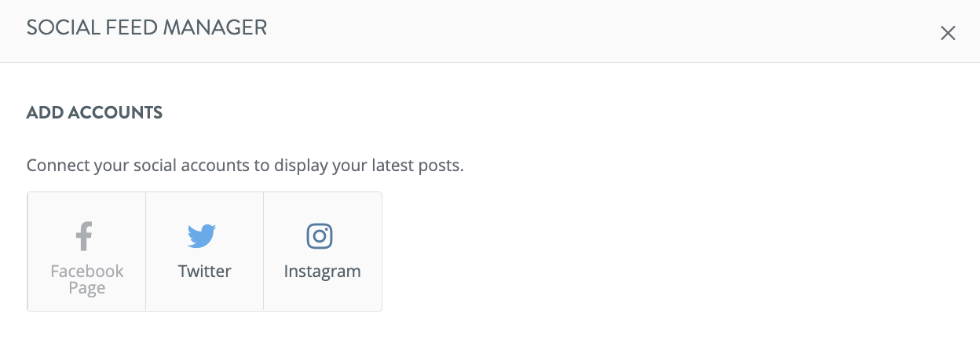Select the Twitter text label
The width and height of the screenshot is (980, 339).
pyautogui.click(x=204, y=272)
